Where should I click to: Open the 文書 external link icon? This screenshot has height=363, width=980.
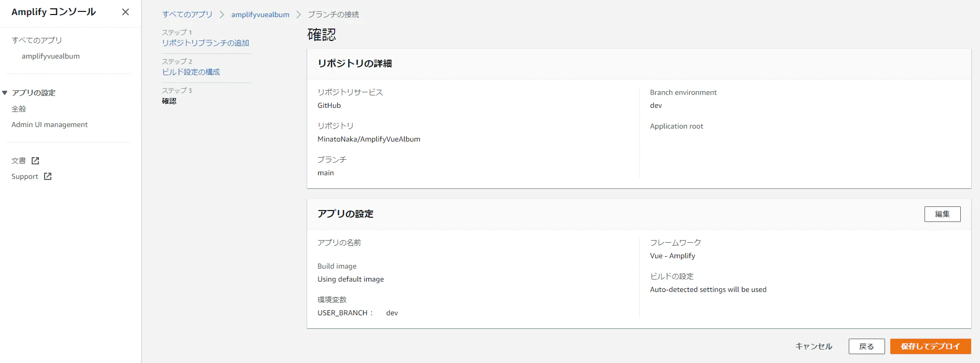tap(35, 161)
